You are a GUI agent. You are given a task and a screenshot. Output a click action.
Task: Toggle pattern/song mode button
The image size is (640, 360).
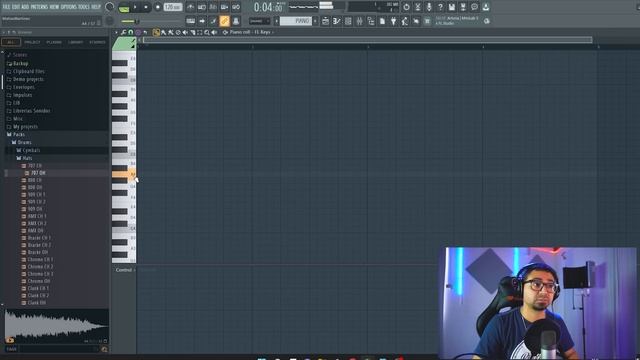pos(124,7)
